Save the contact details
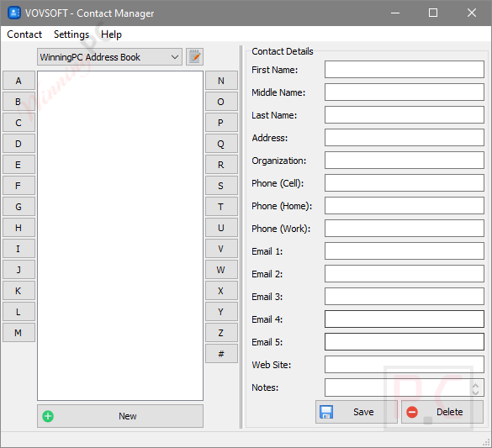This screenshot has height=448, width=492. click(357, 412)
